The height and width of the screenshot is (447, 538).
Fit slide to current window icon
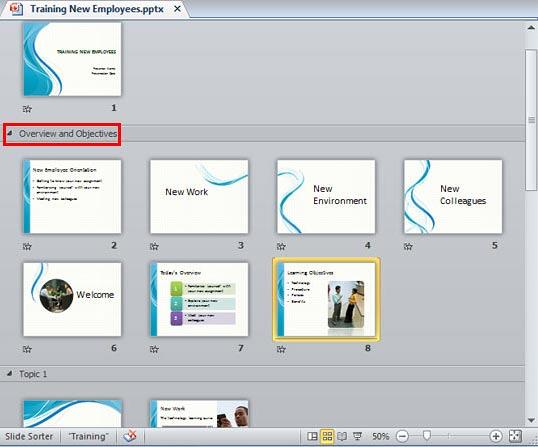pos(515,436)
